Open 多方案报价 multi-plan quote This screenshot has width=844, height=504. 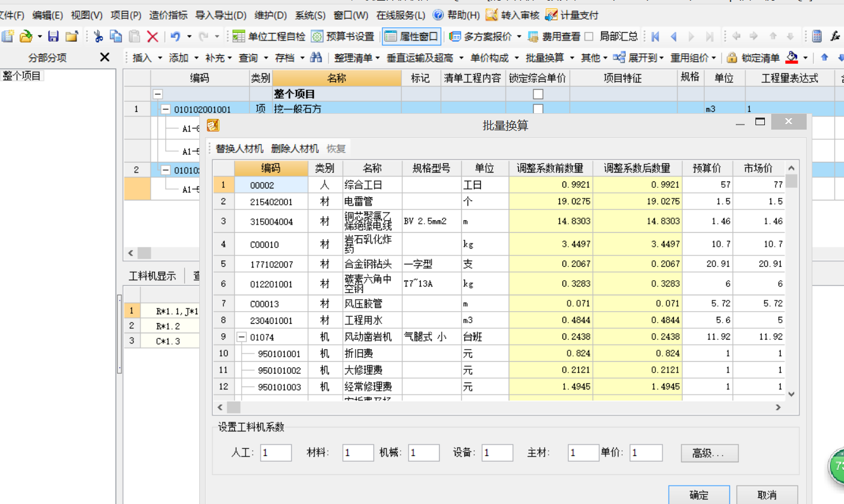pos(480,36)
